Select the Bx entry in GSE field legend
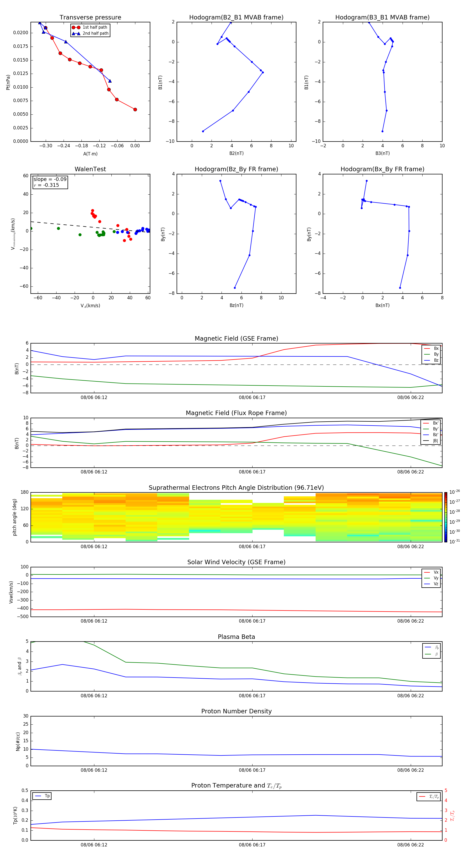The image size is (473, 868). click(x=431, y=349)
